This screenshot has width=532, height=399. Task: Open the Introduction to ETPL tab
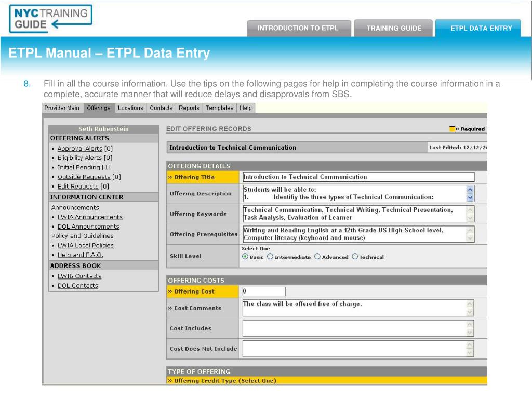(x=299, y=28)
